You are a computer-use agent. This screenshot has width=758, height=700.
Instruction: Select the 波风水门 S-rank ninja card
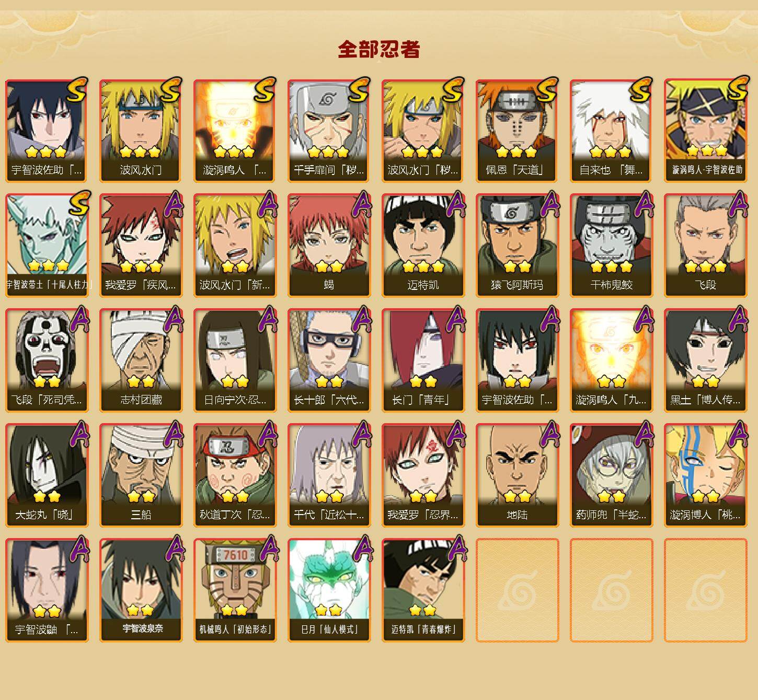(141, 131)
